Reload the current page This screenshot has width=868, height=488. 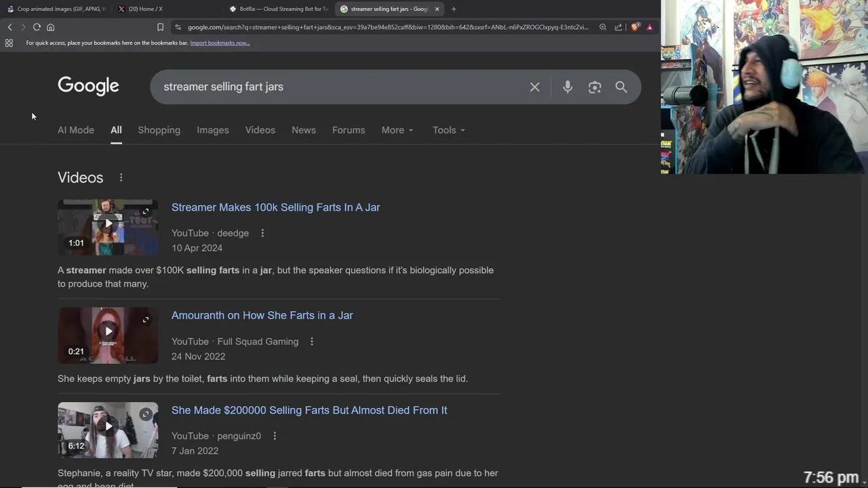tap(37, 27)
